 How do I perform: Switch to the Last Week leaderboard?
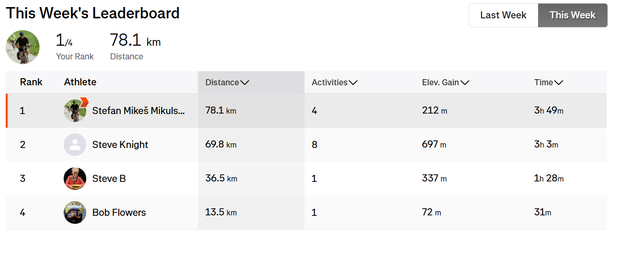tap(503, 15)
